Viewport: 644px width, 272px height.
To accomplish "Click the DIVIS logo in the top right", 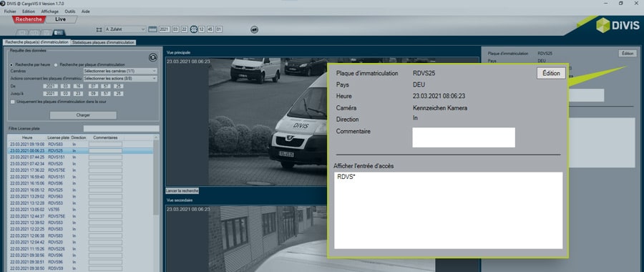I will click(x=617, y=26).
